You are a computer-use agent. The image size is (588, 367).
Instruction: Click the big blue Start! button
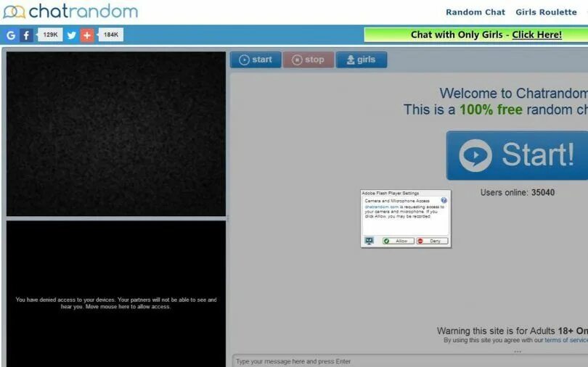[x=517, y=155]
